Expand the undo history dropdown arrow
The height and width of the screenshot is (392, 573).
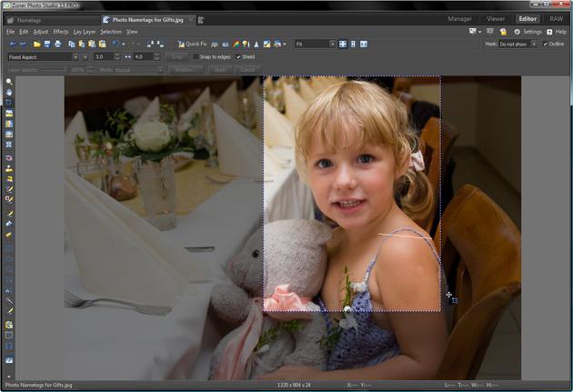[x=124, y=45]
